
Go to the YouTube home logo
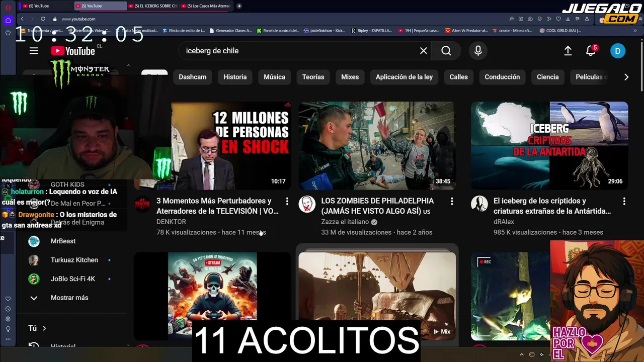coord(73,51)
